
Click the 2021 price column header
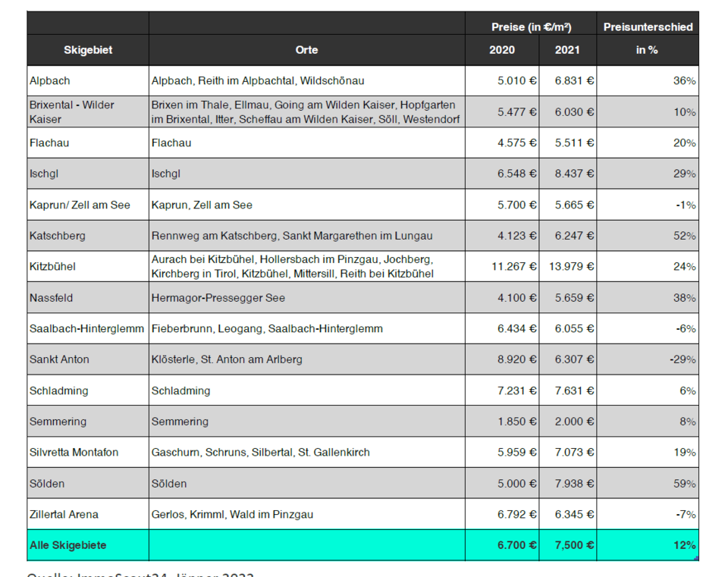(x=567, y=50)
